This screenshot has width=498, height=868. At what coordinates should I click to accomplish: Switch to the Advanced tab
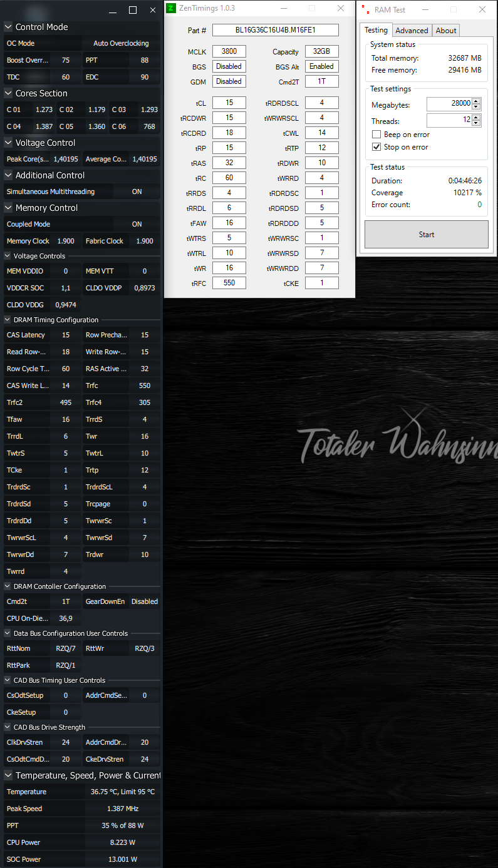pos(412,30)
